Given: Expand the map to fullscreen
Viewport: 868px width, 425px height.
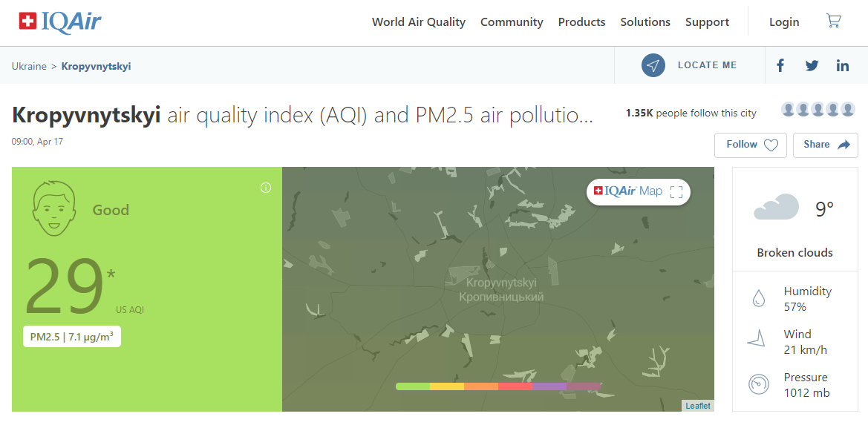Looking at the screenshot, I should (676, 192).
